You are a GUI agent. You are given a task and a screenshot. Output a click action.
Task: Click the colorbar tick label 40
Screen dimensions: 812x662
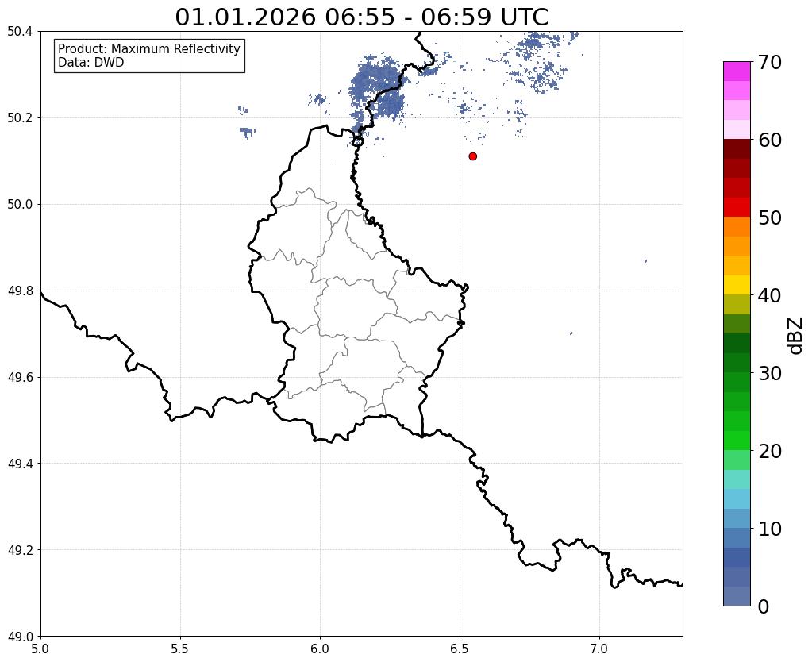(x=770, y=295)
